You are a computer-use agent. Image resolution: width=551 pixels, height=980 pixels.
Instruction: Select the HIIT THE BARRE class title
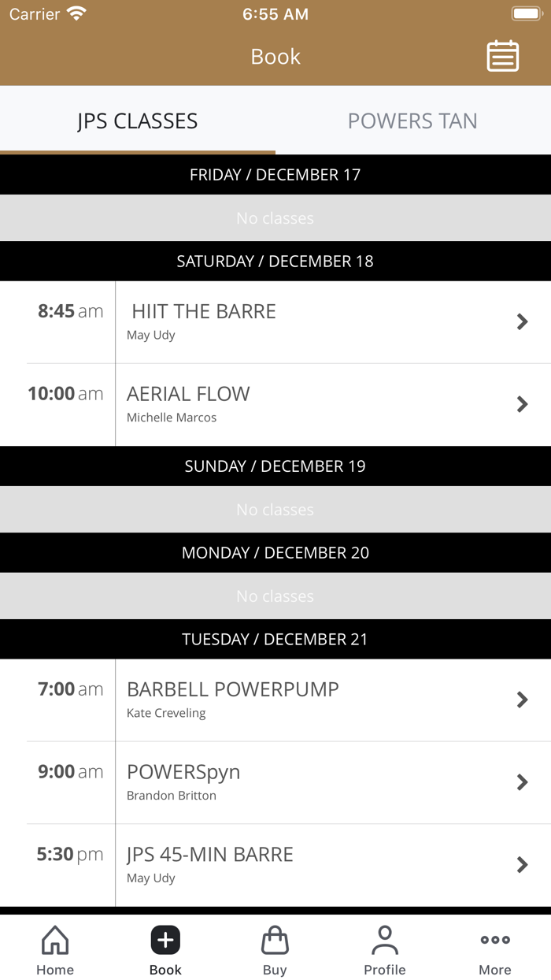click(x=204, y=312)
